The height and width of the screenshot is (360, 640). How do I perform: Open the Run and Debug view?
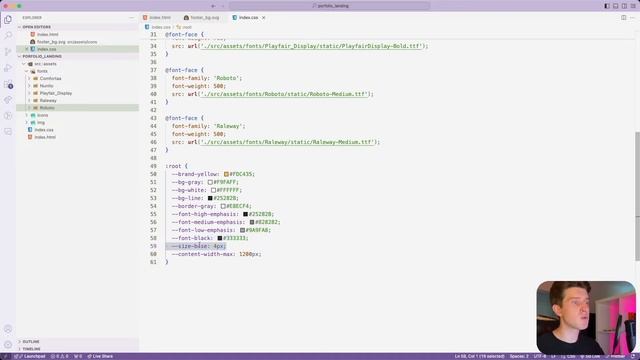[8, 68]
